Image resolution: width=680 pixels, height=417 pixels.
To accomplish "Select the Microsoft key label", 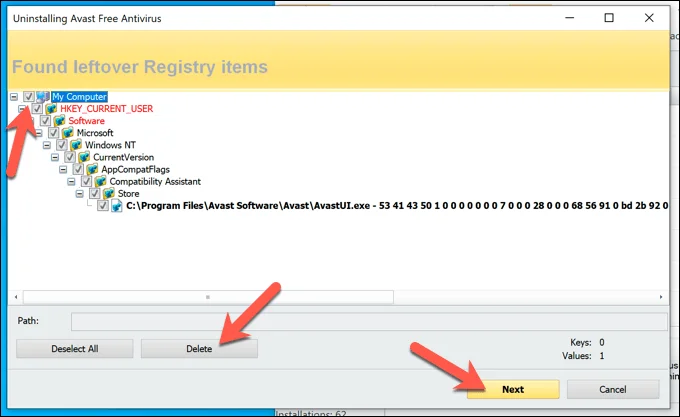I will pos(95,133).
